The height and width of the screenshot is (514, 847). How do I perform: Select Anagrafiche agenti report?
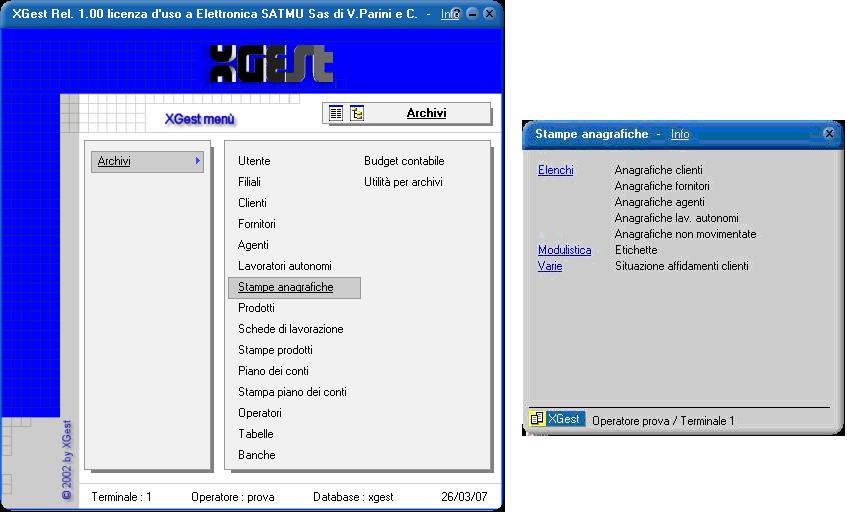pos(659,202)
